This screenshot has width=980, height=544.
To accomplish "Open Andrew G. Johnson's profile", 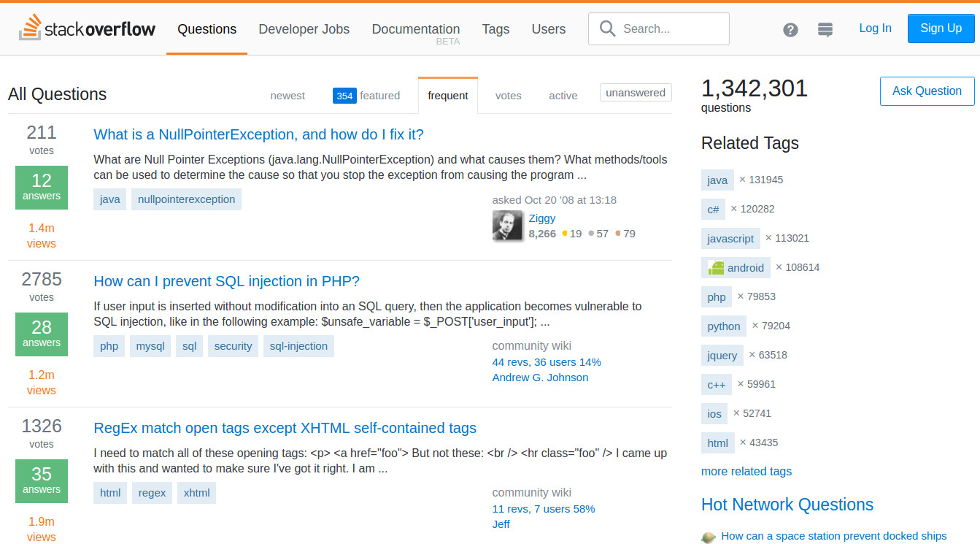I will 540,377.
